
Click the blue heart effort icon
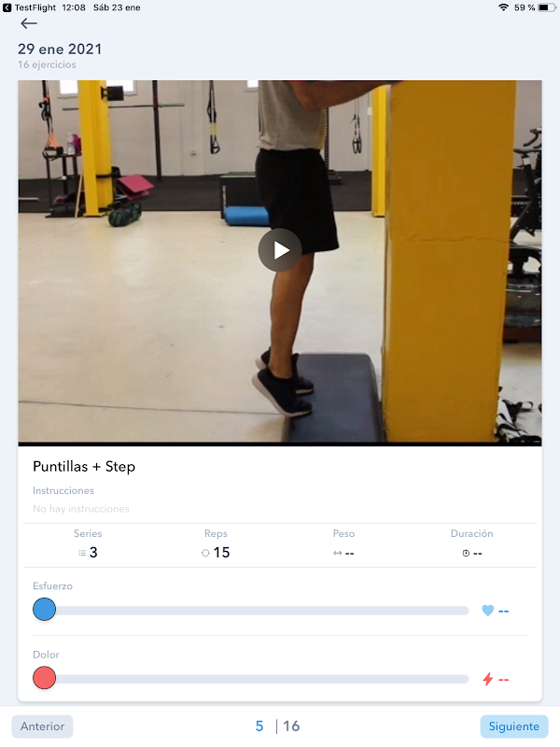coord(487,611)
